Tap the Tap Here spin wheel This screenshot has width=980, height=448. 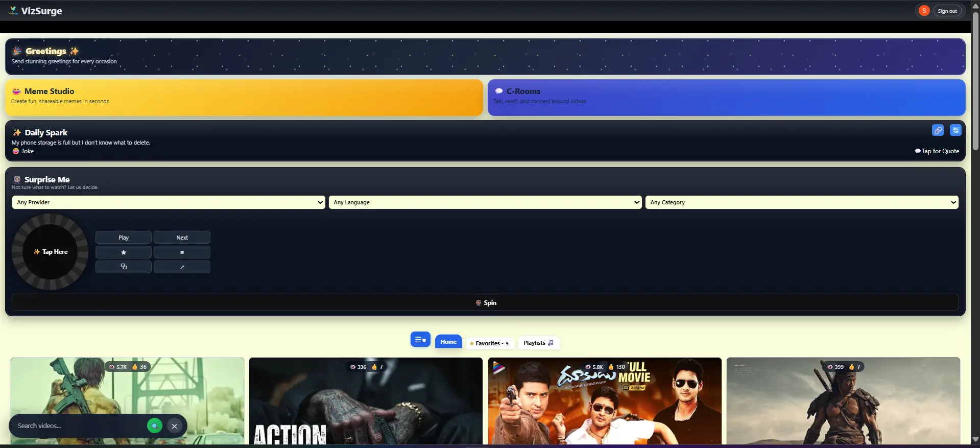[x=50, y=252]
